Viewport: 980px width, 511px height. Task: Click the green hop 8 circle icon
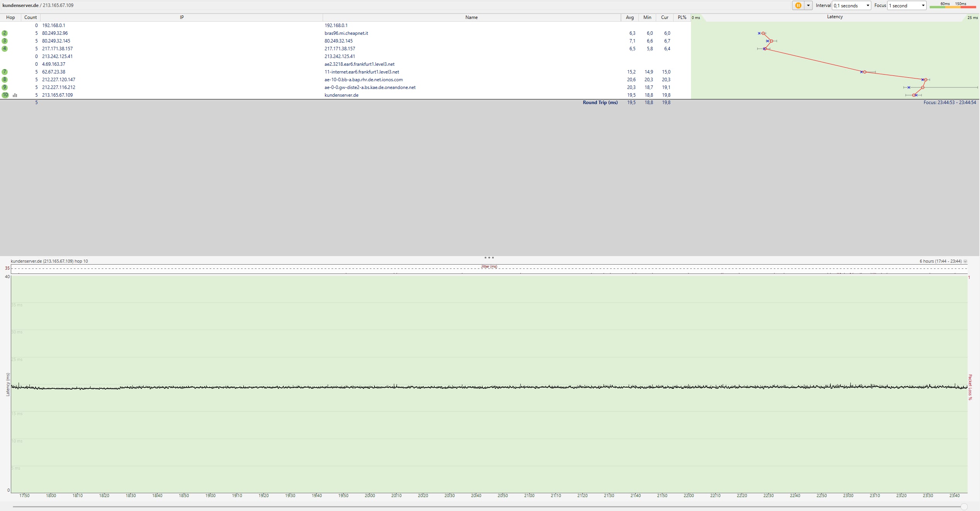pyautogui.click(x=5, y=80)
